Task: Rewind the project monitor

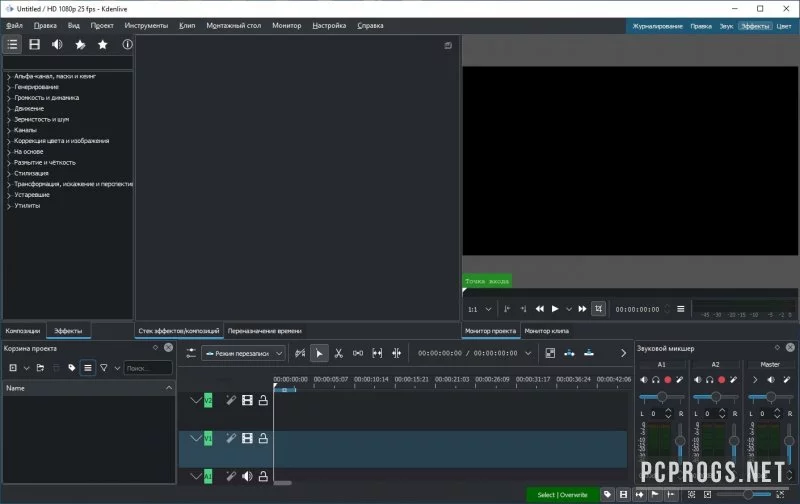Action: [539, 309]
